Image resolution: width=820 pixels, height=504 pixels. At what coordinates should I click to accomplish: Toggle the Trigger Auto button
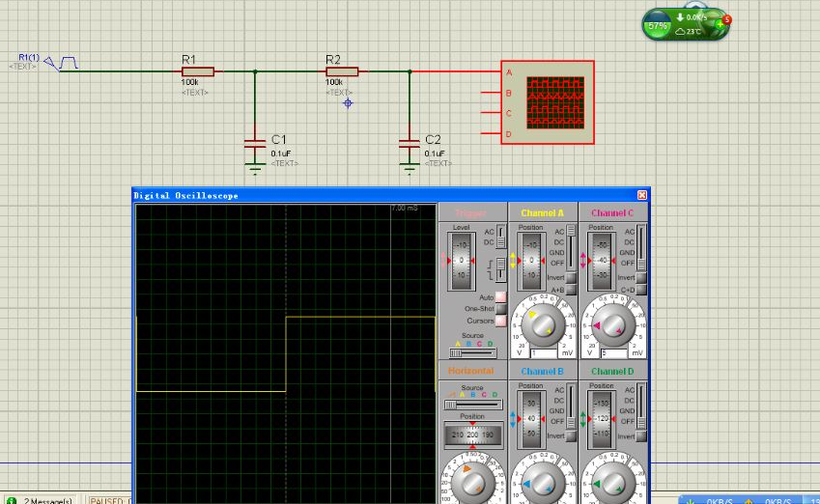[500, 297]
